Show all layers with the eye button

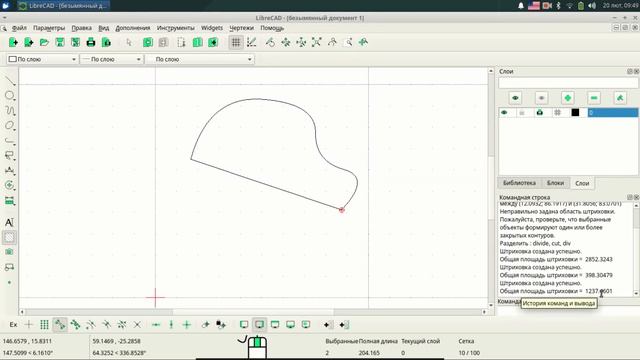point(515,98)
